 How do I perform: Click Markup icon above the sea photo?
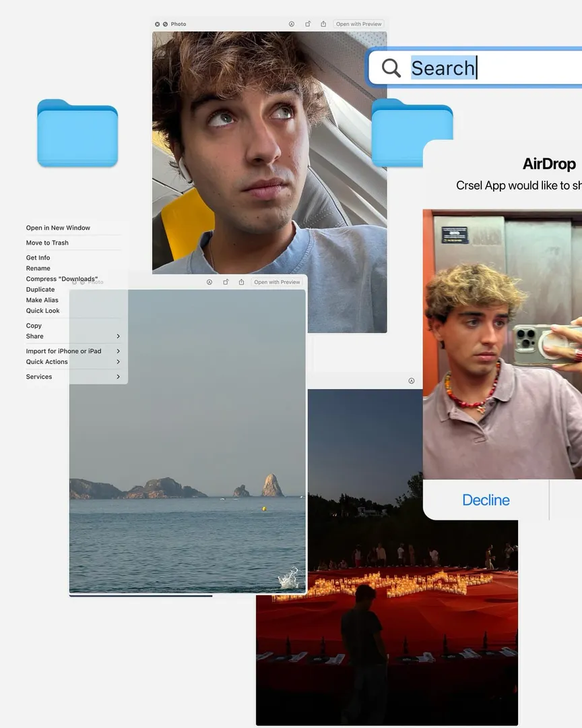coord(209,282)
